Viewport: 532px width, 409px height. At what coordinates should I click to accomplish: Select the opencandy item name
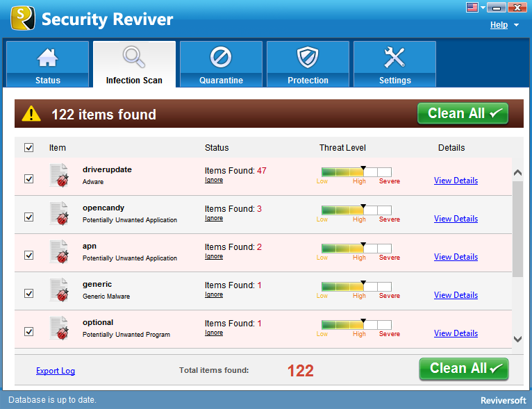tap(103, 208)
